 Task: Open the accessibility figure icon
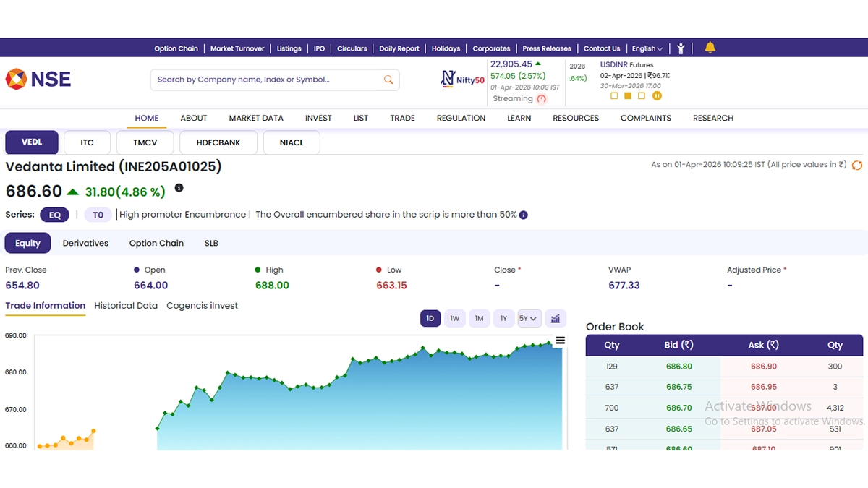point(681,48)
